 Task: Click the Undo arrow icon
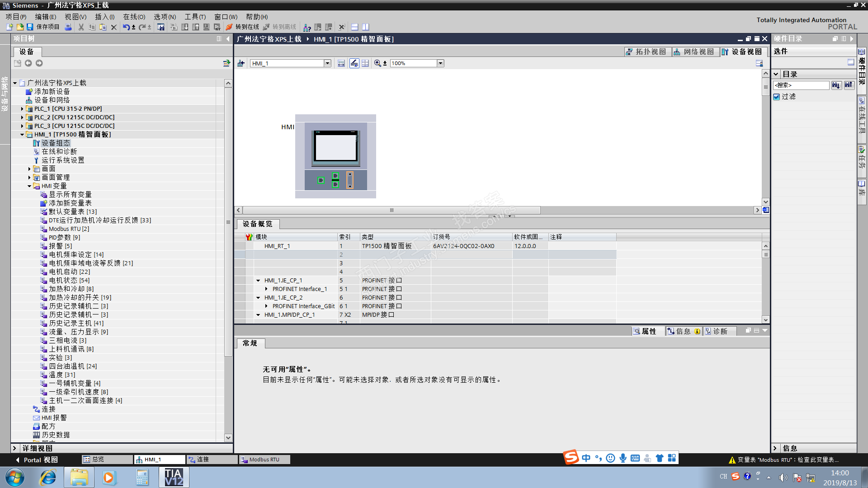tap(126, 27)
